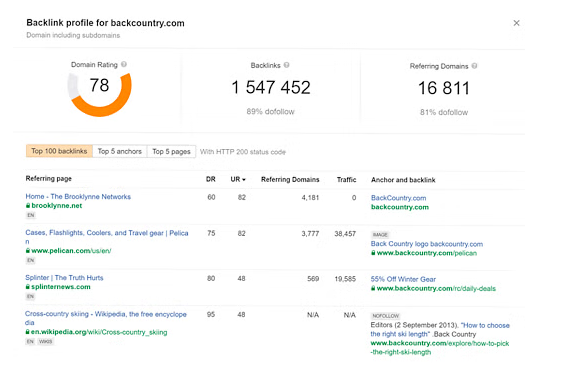The image size is (584, 377).
Task: Open the 55% Off Winter Gear anchor link
Action: coord(403,279)
